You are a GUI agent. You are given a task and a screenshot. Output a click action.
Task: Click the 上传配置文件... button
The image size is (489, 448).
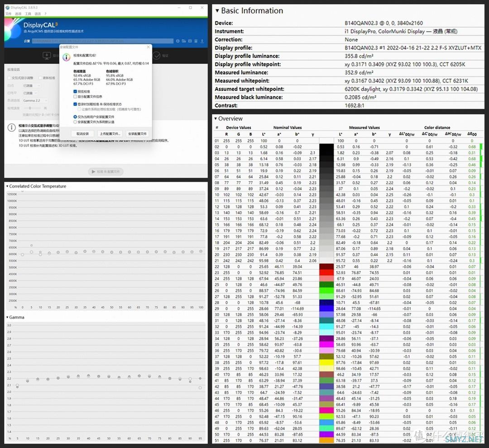[110, 134]
